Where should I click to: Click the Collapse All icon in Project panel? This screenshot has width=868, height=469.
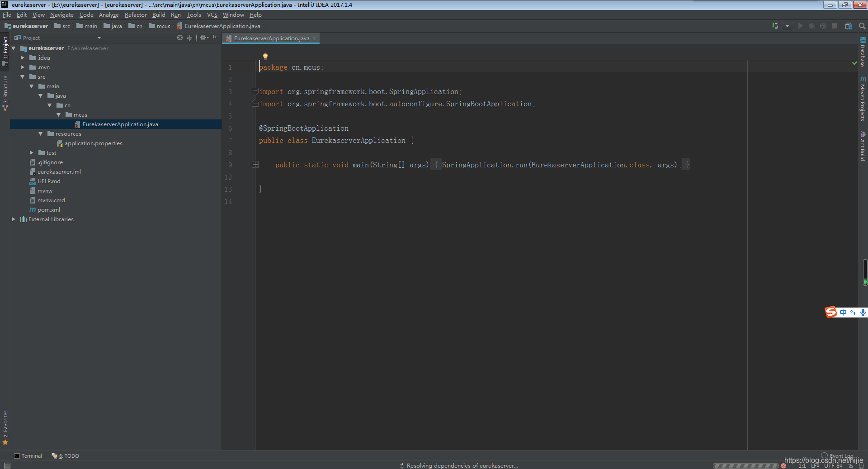pyautogui.click(x=189, y=38)
